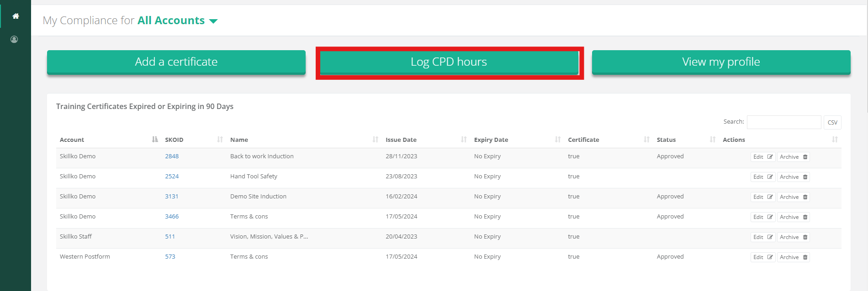Click the 'All Accounts' heading text
868x291 pixels.
(x=171, y=21)
